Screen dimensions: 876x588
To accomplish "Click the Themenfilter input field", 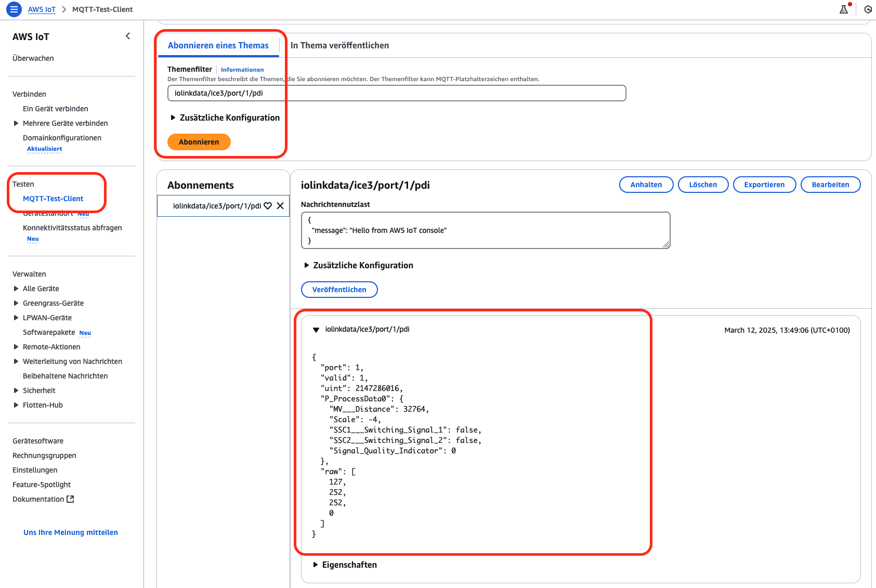I will pos(397,93).
